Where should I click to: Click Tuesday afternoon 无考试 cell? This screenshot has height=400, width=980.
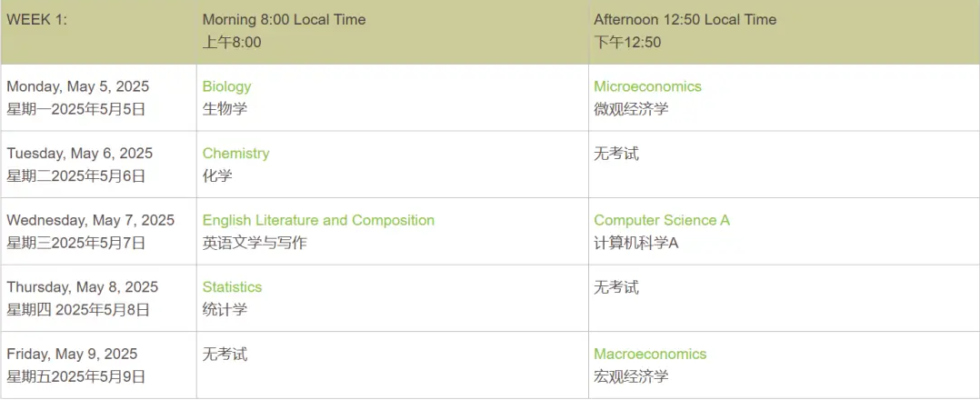784,165
